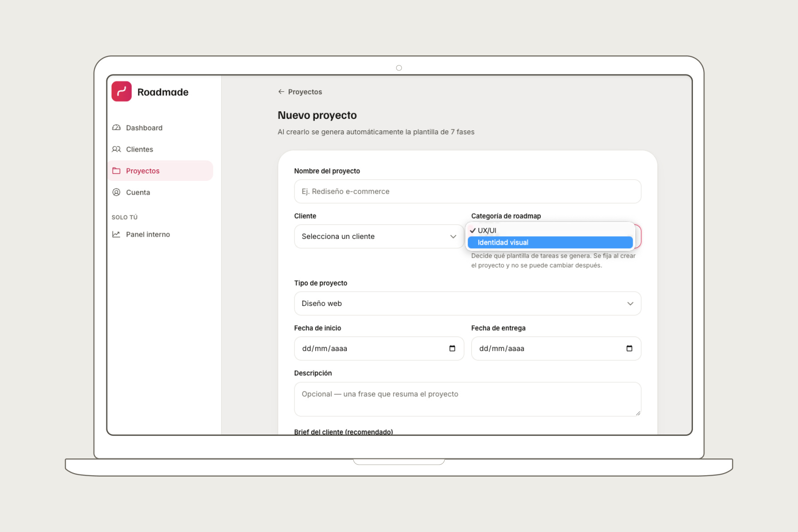This screenshot has width=798, height=532.
Task: Click the 7 fases template subtitle text
Action: (376, 132)
